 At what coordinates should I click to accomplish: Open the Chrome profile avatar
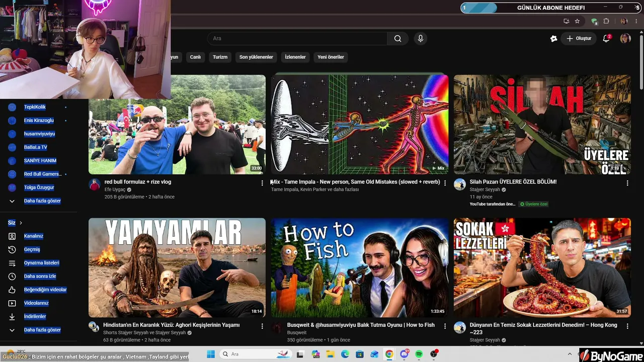pos(624,21)
